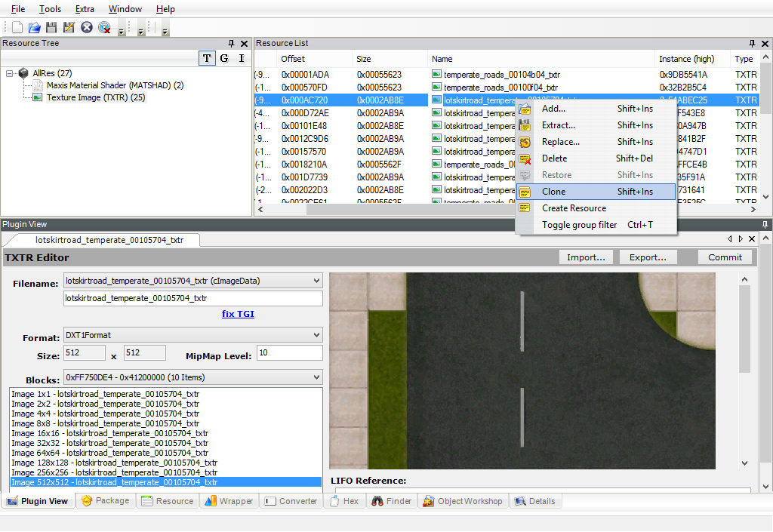Click the filename text field below the dropdown

pos(193,299)
